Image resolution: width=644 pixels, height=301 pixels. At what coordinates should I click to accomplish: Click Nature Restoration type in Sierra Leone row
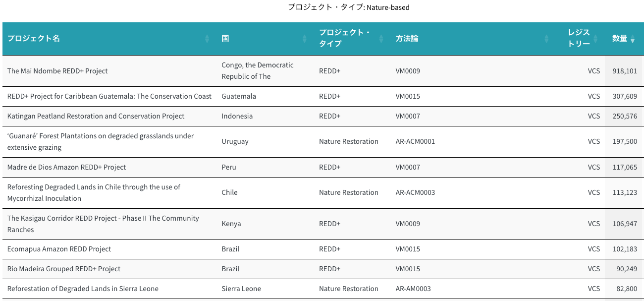(x=348, y=289)
